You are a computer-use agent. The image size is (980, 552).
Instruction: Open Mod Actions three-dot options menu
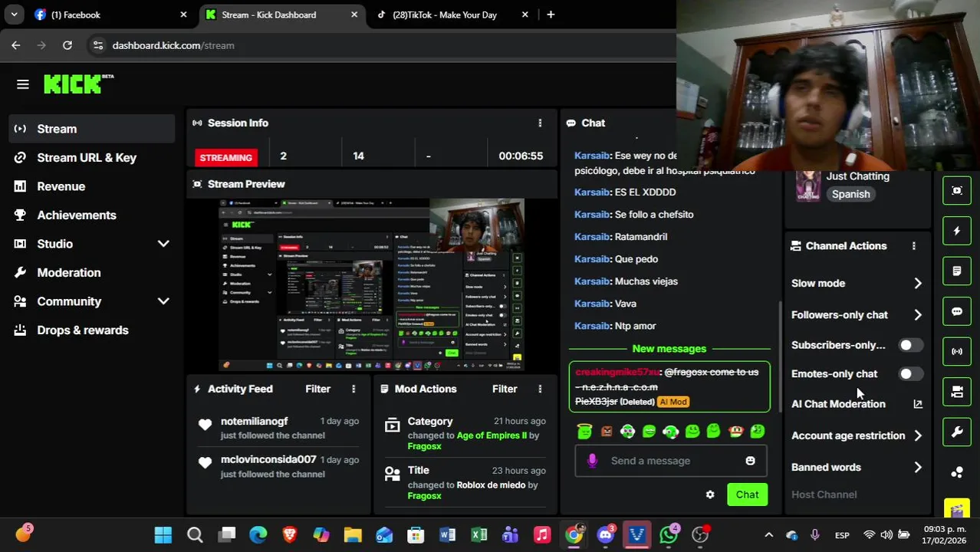pos(540,389)
